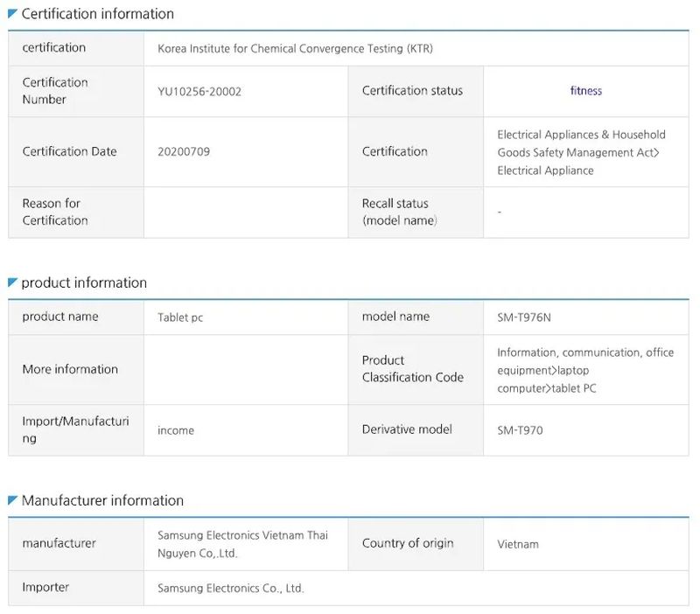Click the empty Reason for Certification cell
The width and height of the screenshot is (700, 614).
click(245, 212)
